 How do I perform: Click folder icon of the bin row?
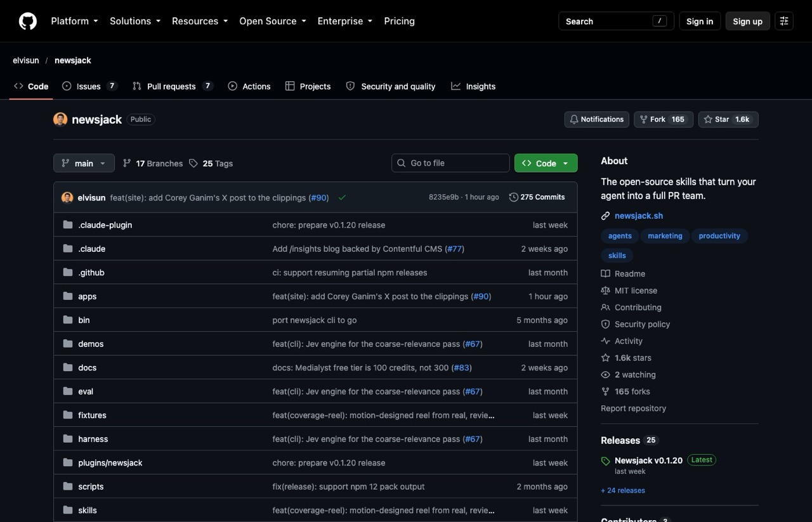click(68, 320)
